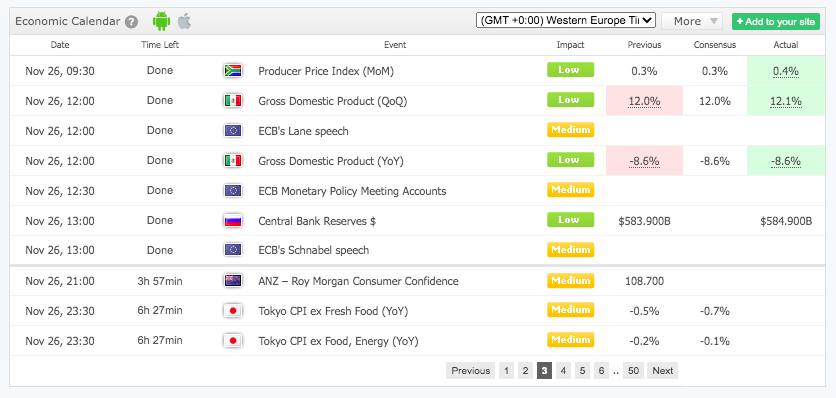The width and height of the screenshot is (836, 398).
Task: Click the Consensus column header
Action: (715, 45)
